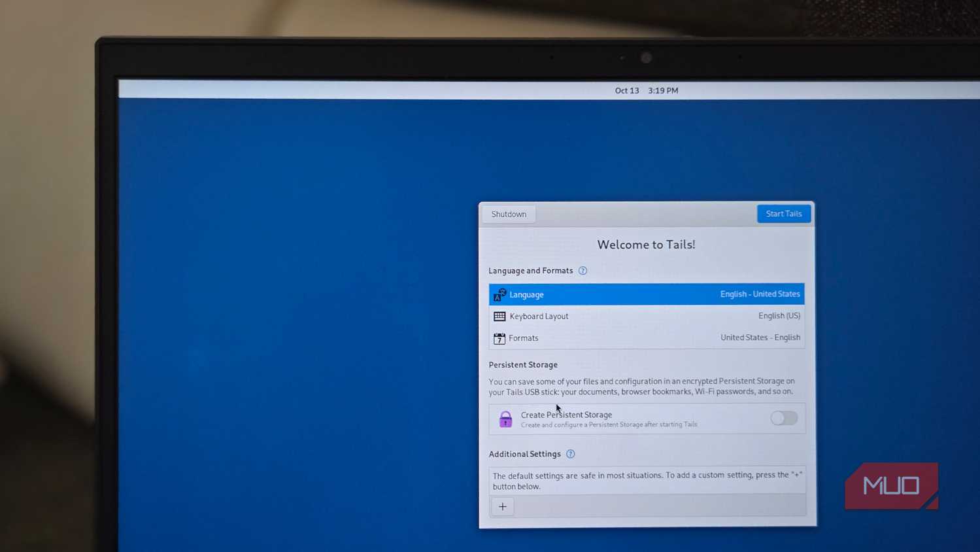Click the Create Persistent Storage label
Screen dimensions: 980x552
(566, 415)
